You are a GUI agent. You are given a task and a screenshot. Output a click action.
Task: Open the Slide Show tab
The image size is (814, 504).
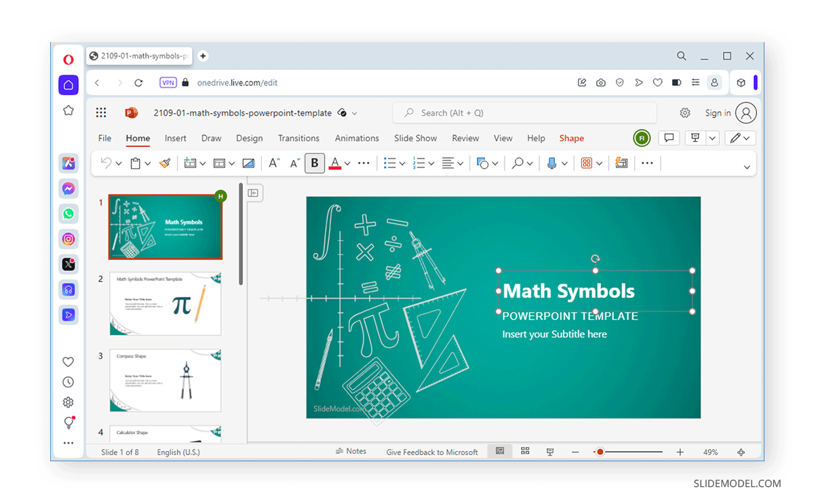415,138
